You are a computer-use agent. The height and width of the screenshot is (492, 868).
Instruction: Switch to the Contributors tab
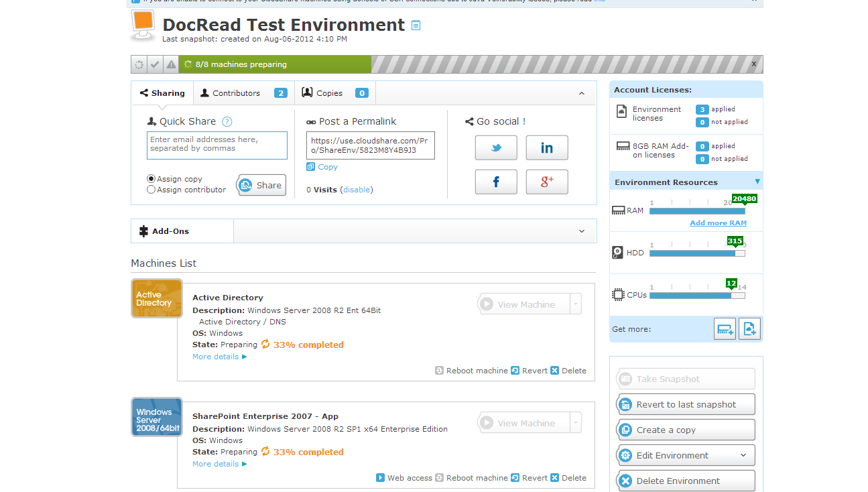(x=243, y=93)
